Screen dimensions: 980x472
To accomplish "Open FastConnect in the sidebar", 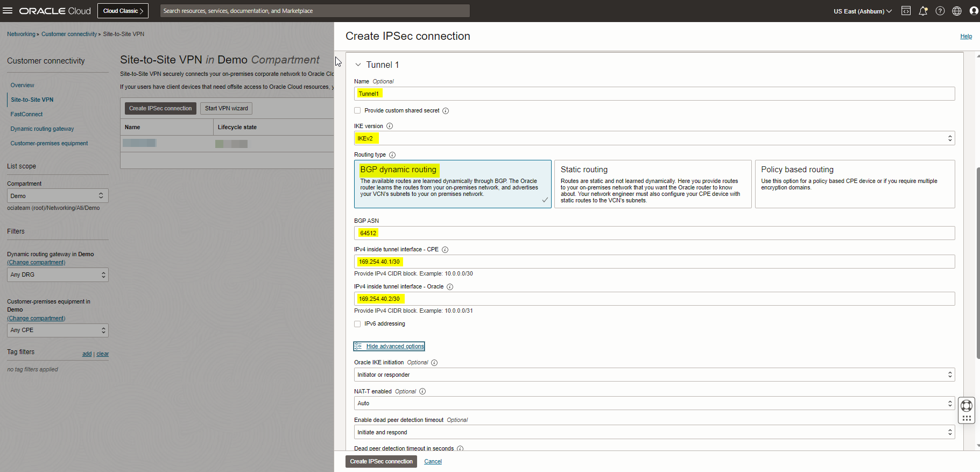I will click(x=26, y=115).
